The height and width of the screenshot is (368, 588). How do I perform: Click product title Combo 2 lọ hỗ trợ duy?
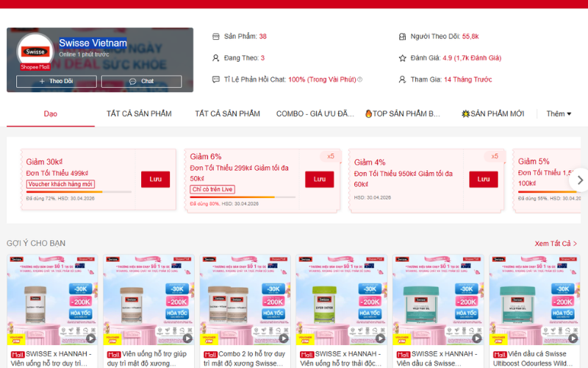[245, 358]
